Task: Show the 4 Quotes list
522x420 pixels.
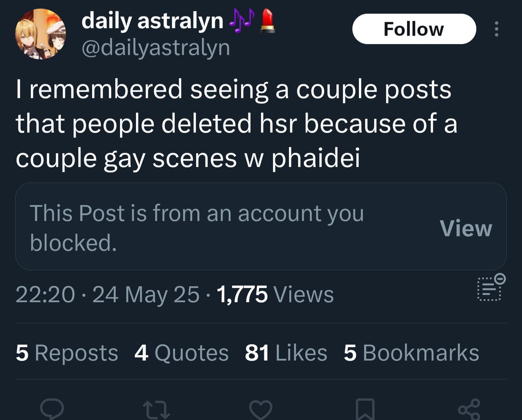Action: point(181,353)
